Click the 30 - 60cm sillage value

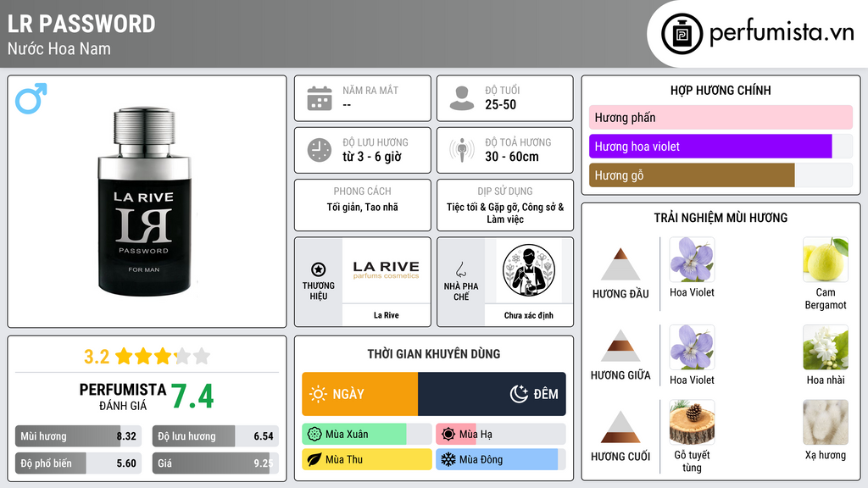(x=511, y=157)
